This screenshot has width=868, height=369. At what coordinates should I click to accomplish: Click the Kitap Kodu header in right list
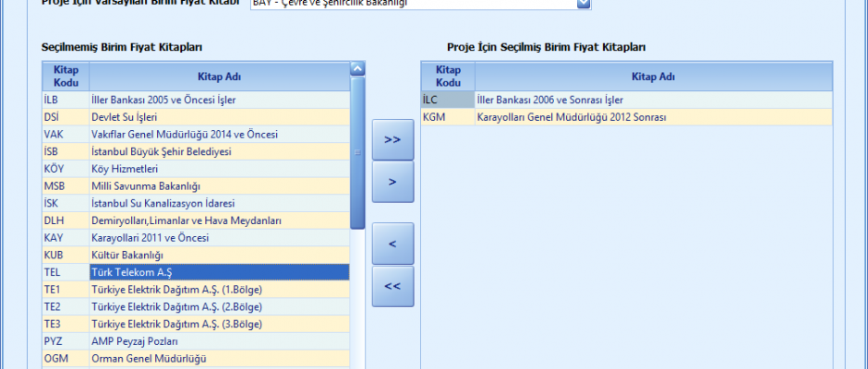447,76
